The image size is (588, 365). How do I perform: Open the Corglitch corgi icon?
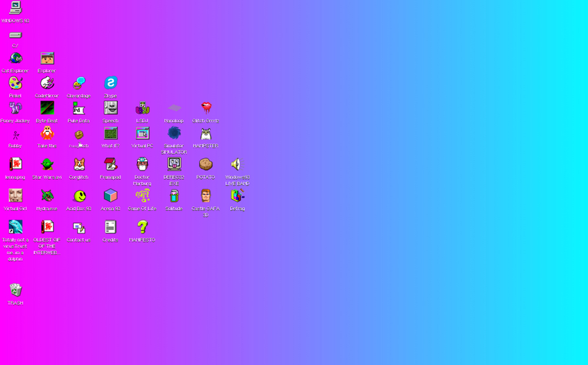(79, 164)
